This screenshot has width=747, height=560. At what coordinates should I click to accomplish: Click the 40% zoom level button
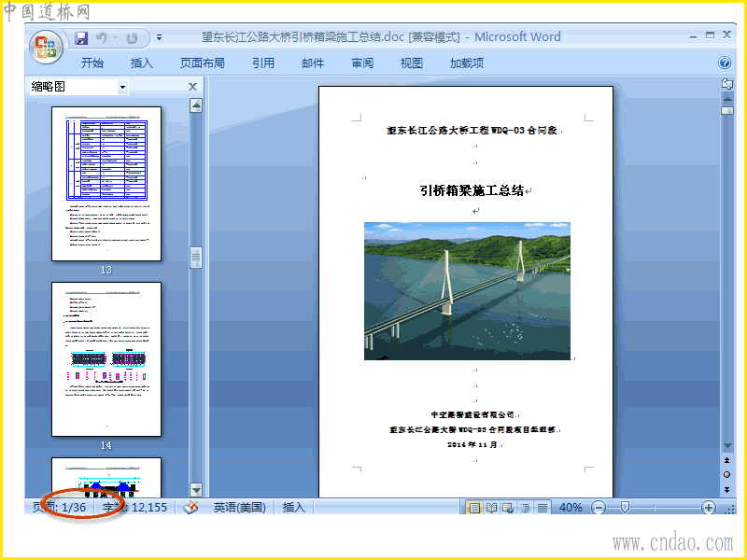(571, 508)
